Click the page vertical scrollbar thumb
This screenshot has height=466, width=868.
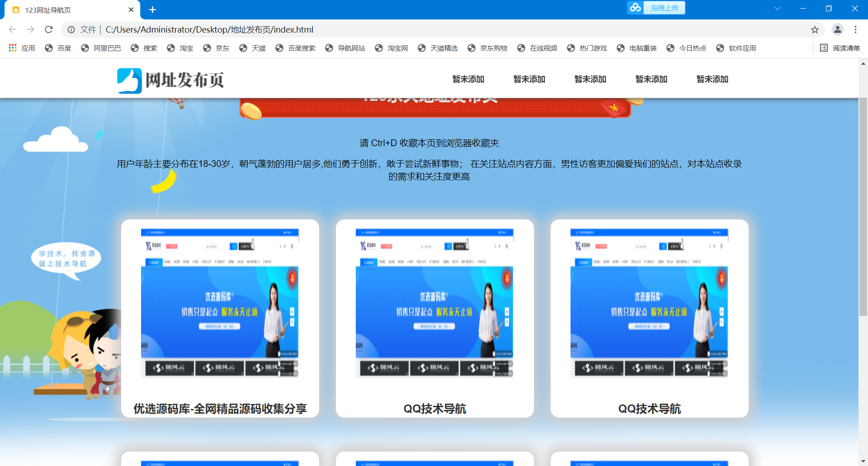(x=863, y=206)
